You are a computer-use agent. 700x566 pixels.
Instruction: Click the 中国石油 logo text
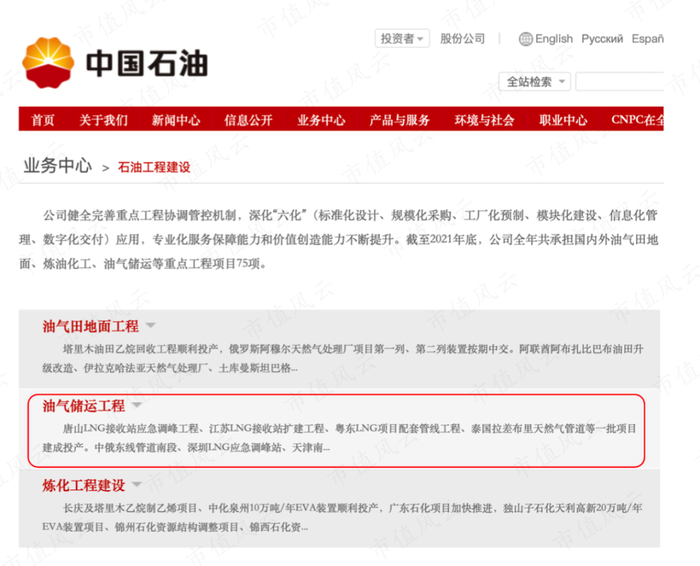pos(147,63)
